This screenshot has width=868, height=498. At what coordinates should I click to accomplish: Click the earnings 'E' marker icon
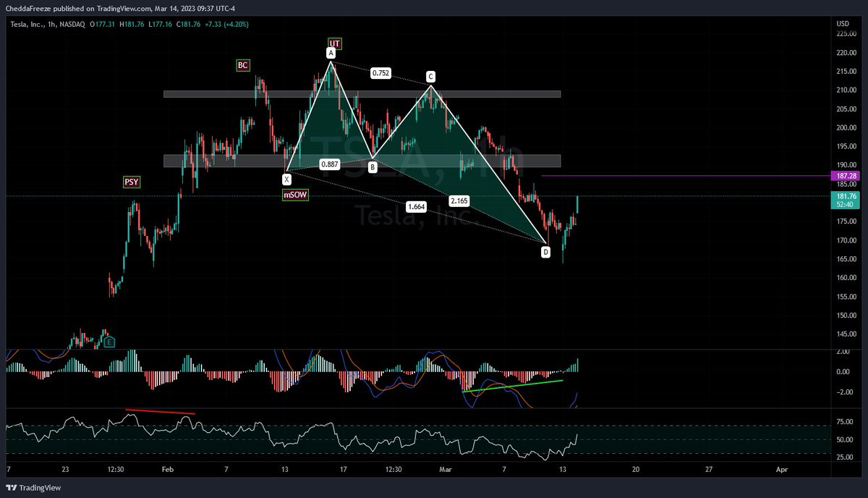(x=109, y=341)
